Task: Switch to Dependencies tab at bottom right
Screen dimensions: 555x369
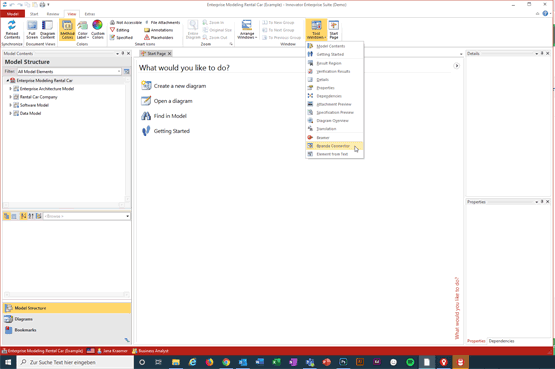Action: pyautogui.click(x=502, y=341)
